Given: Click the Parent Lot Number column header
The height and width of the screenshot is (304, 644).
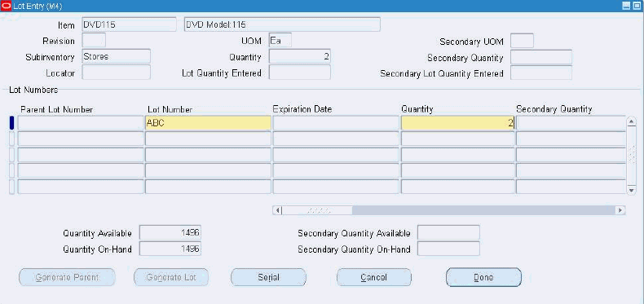Looking at the screenshot, I should (x=57, y=110).
